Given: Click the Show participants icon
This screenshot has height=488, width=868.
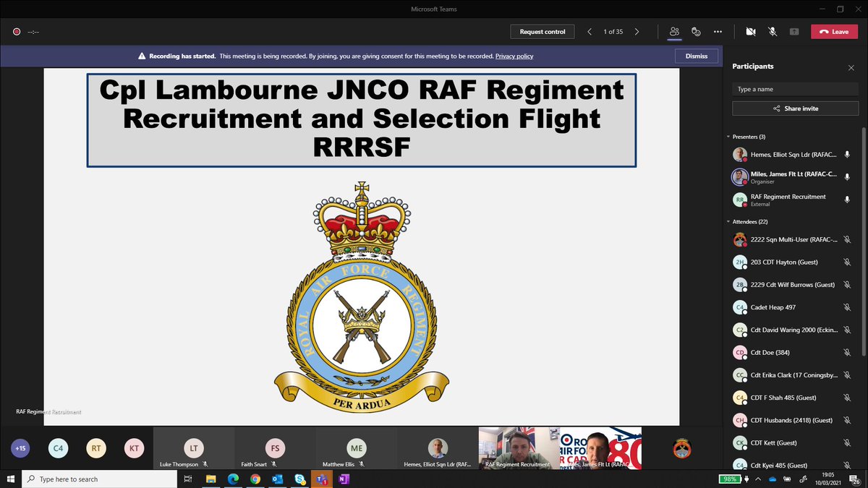Looking at the screenshot, I should [x=674, y=32].
